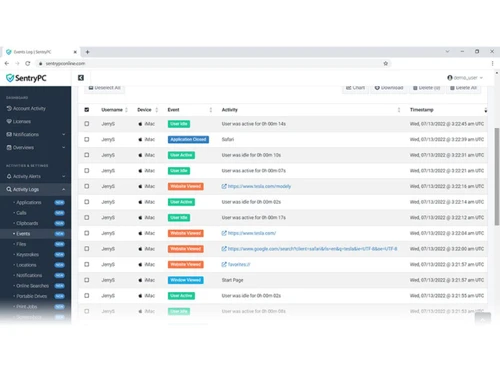500x375 pixels.
Task: Collapse the sidebar with arrow icon
Action: point(81,78)
